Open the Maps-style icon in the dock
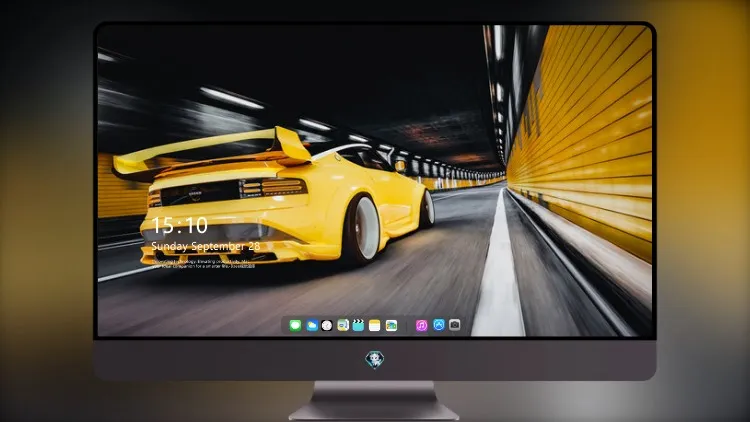750x422 pixels. tap(343, 325)
